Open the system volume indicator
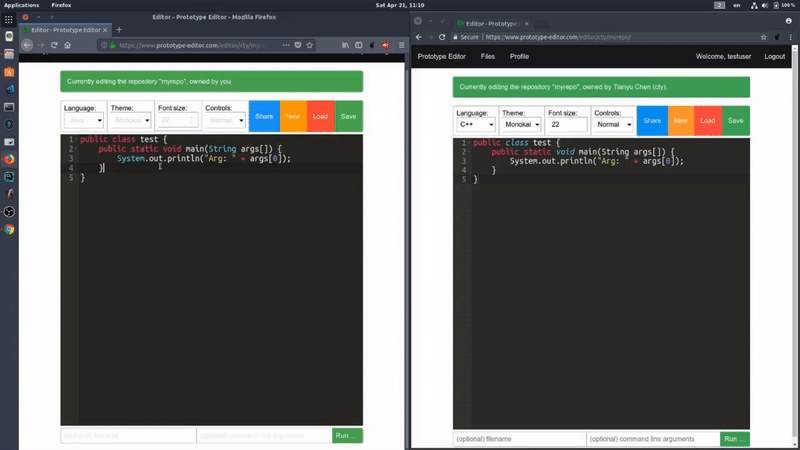 pos(764,5)
